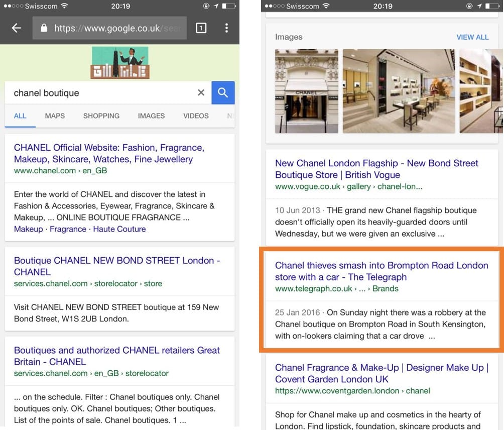Open the three-dot browser menu

[226, 28]
